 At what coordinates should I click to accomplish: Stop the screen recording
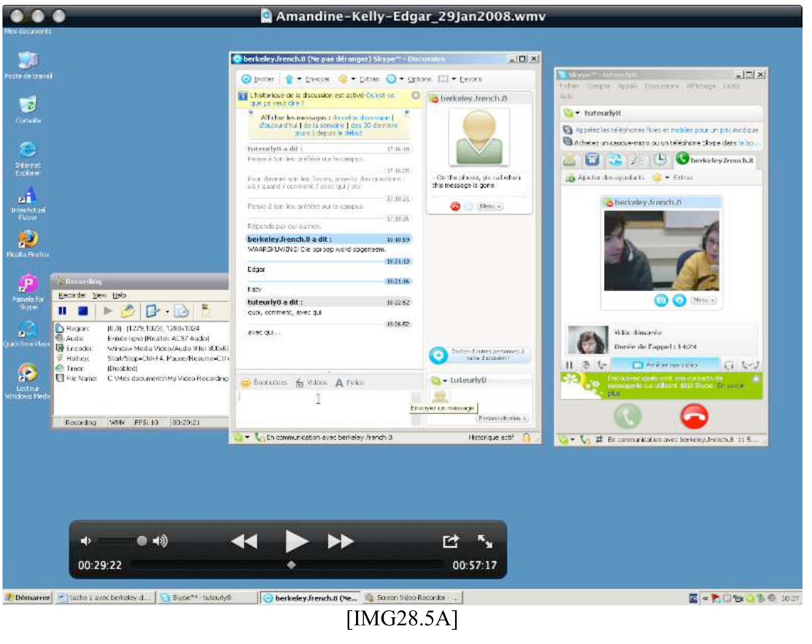[83, 311]
